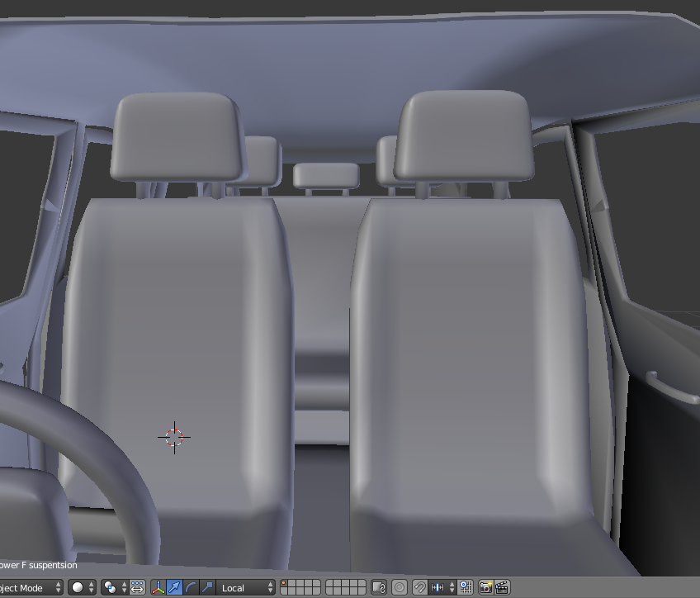Open the snap element type dropdown
This screenshot has width=700, height=598.
[x=442, y=588]
